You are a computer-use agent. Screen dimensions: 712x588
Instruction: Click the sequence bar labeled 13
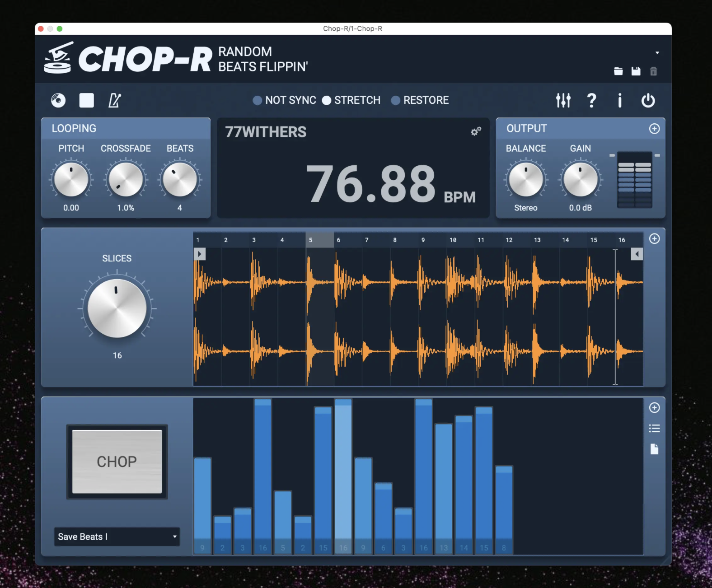point(444,488)
